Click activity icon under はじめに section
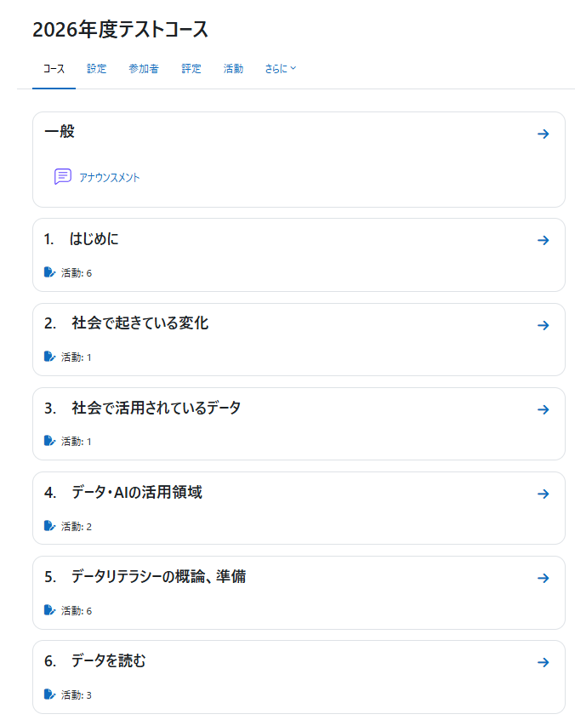575x720 pixels. click(x=50, y=272)
